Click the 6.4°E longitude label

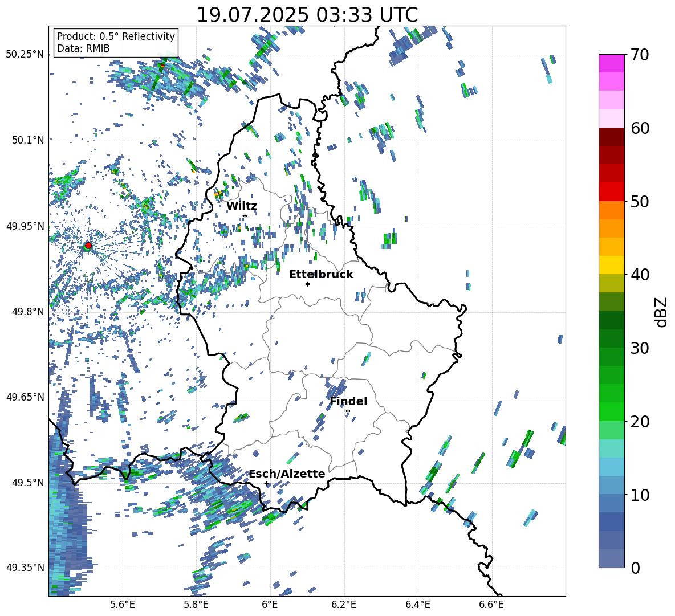(417, 605)
